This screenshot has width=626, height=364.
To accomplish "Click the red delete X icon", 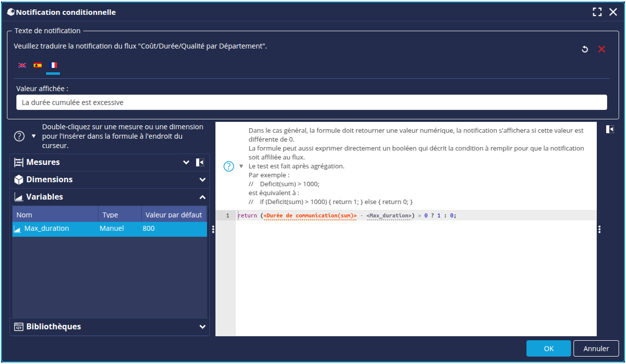I will (602, 49).
